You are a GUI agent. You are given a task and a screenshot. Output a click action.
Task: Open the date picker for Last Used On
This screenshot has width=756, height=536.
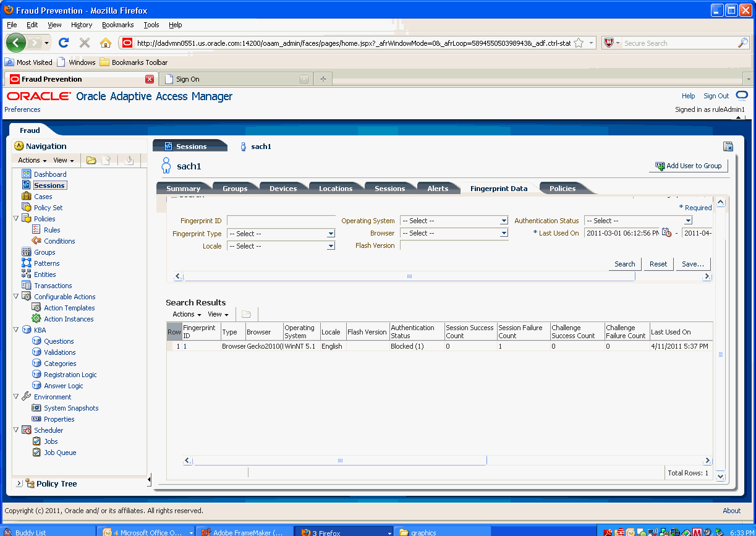(668, 232)
